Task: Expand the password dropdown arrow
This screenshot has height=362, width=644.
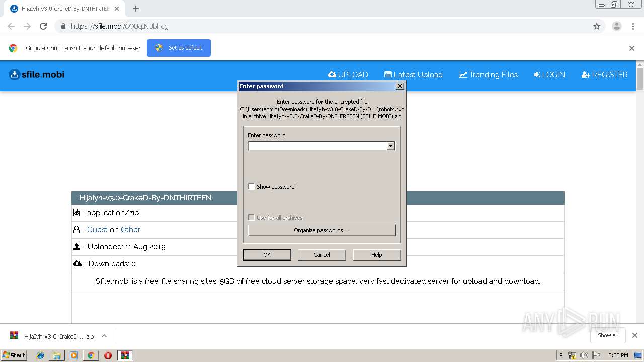Action: pos(390,146)
